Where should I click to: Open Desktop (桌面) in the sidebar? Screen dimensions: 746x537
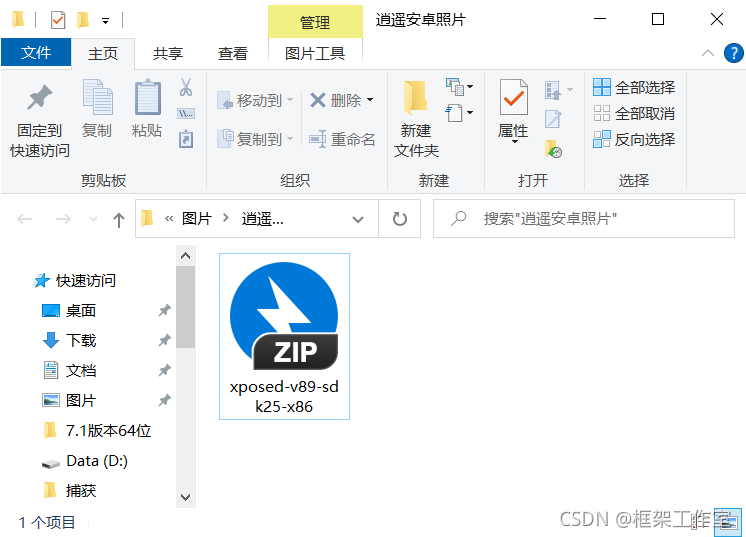coord(69,311)
